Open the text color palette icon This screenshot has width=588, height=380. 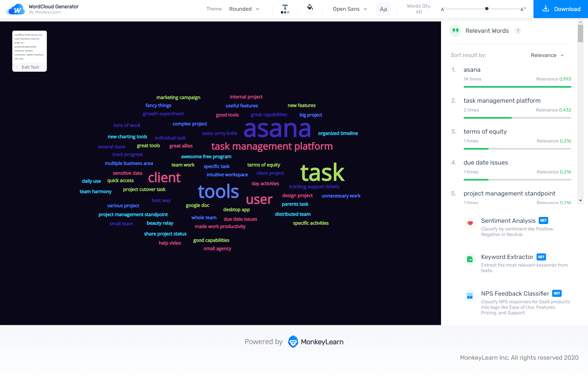[x=285, y=9]
